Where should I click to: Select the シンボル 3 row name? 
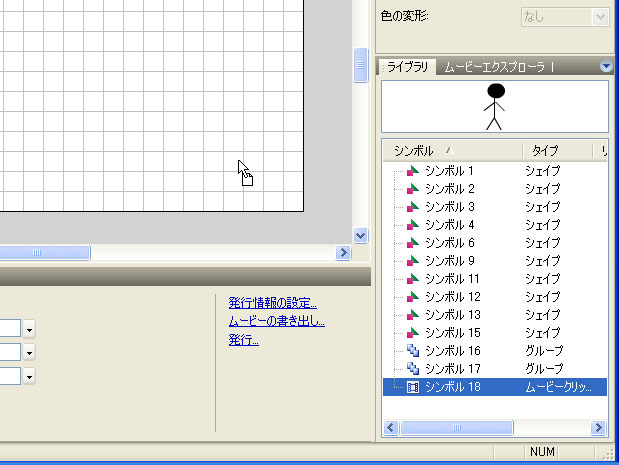tap(450, 207)
